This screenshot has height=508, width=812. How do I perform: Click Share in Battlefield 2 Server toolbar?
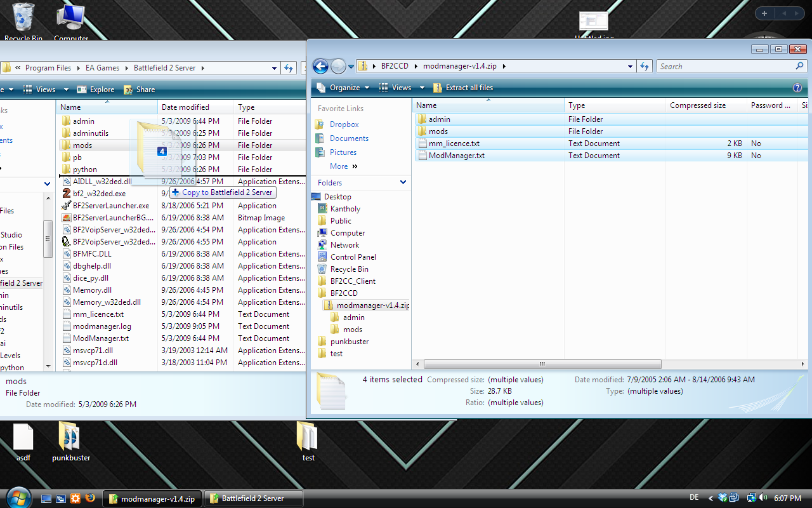coord(139,90)
